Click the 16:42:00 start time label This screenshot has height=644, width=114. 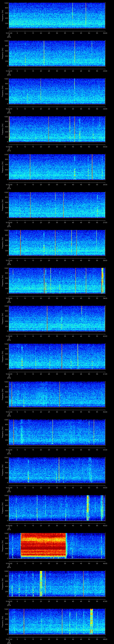tap(9, 450)
